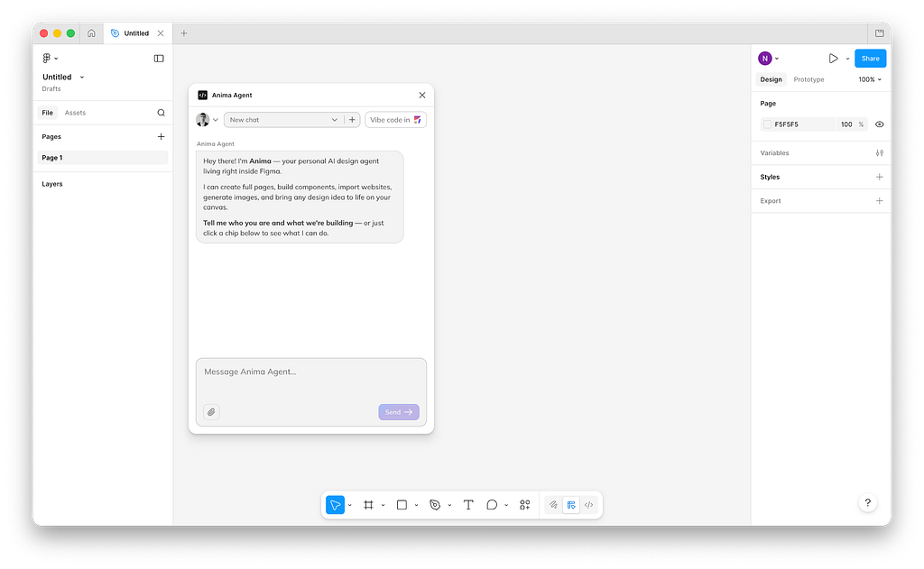Select the Comment tool
924x569 pixels.
click(x=492, y=505)
